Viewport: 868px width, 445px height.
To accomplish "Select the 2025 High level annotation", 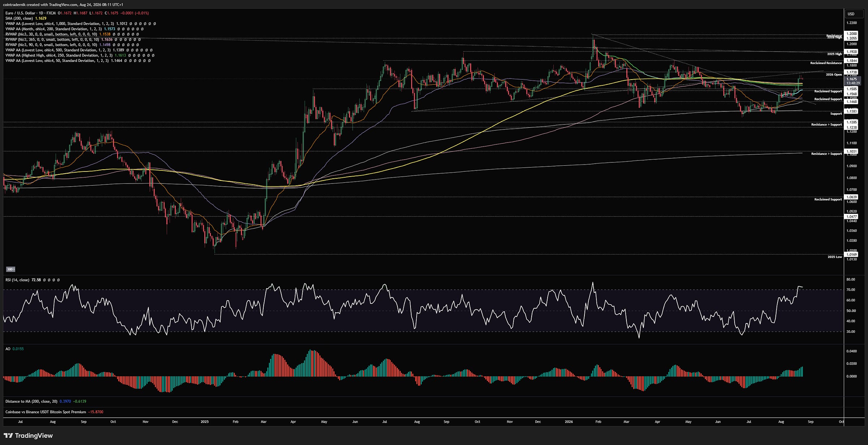I will tap(834, 54).
